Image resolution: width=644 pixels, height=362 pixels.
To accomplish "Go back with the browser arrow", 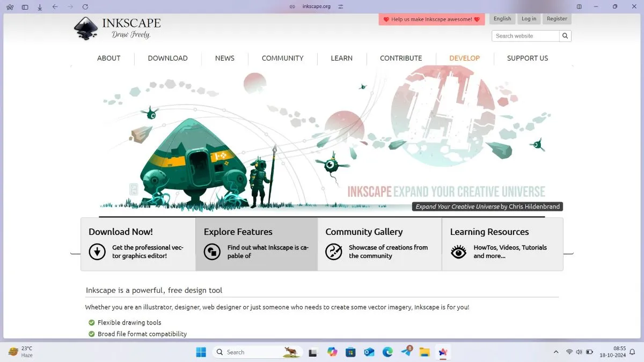I will point(55,7).
